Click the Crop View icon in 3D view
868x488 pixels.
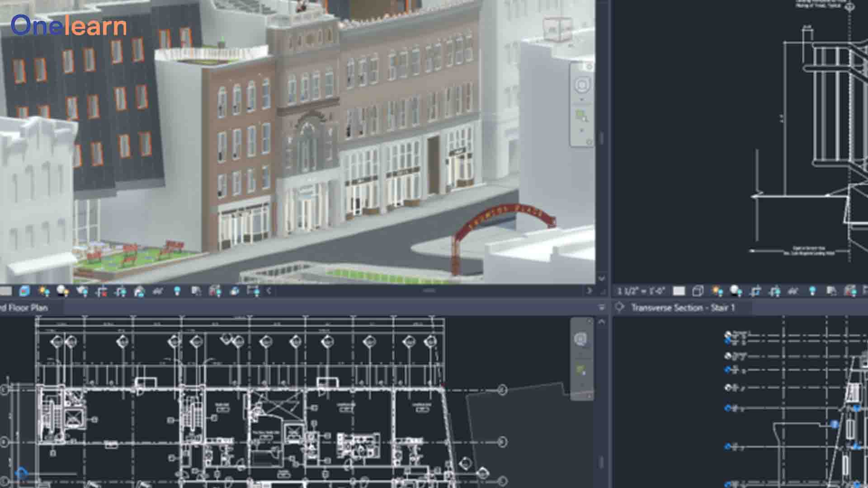tap(101, 291)
